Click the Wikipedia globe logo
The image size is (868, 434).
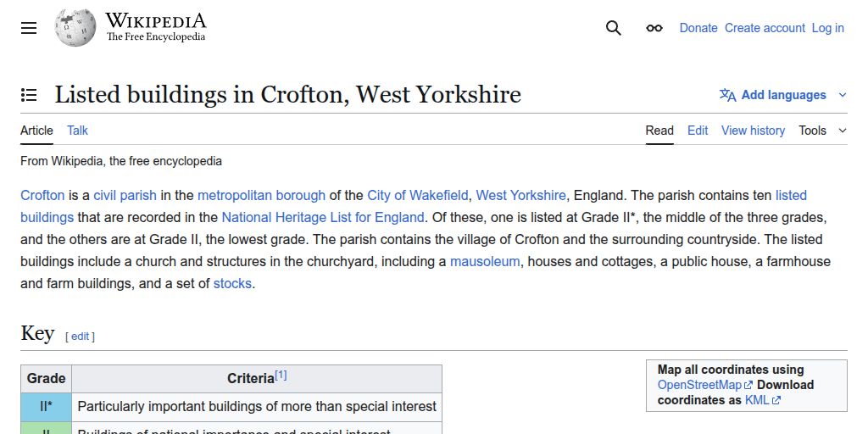pyautogui.click(x=75, y=28)
